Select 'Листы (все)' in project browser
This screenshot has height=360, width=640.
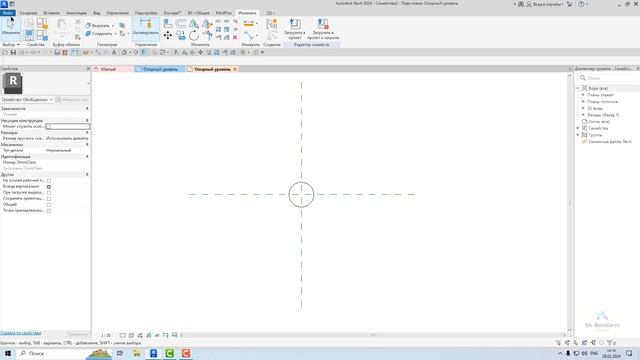599,122
